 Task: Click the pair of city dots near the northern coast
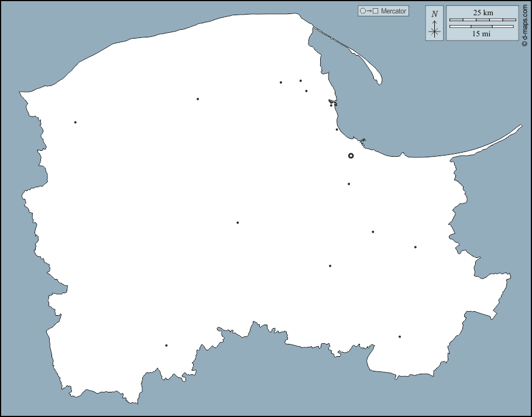291,81
